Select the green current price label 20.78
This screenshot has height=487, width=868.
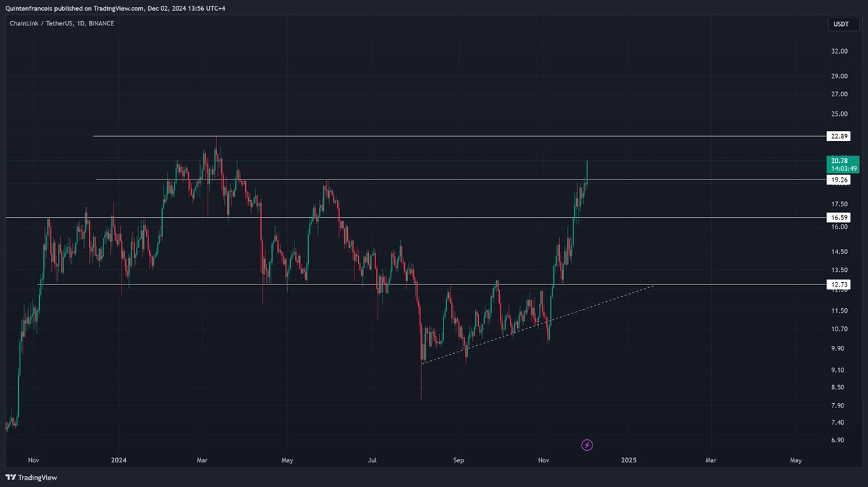tap(838, 161)
